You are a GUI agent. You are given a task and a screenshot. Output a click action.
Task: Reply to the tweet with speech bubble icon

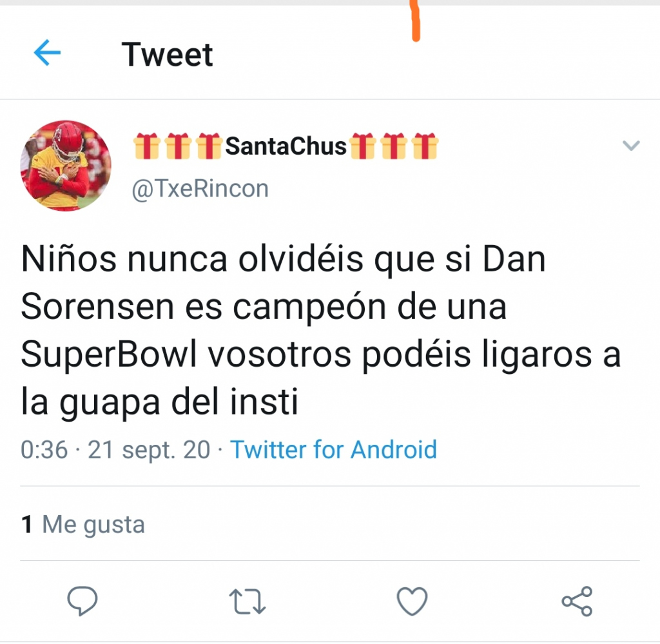pos(82,601)
